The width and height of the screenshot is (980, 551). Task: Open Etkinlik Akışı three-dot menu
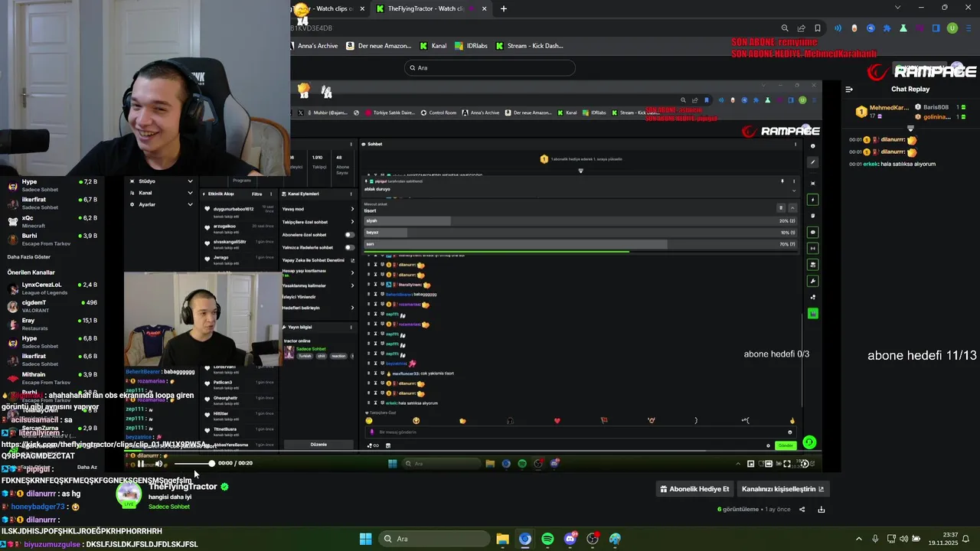pos(273,194)
